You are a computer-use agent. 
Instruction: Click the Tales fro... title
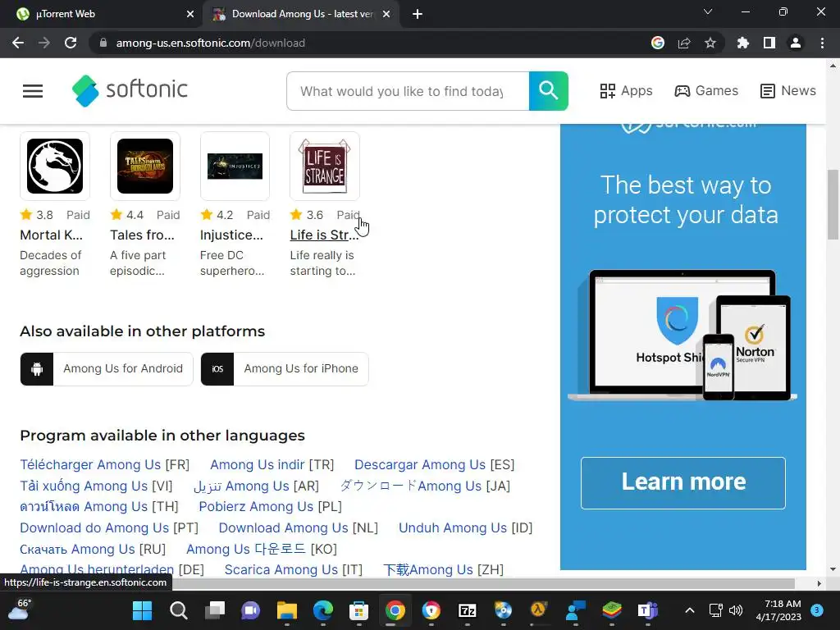tap(142, 235)
